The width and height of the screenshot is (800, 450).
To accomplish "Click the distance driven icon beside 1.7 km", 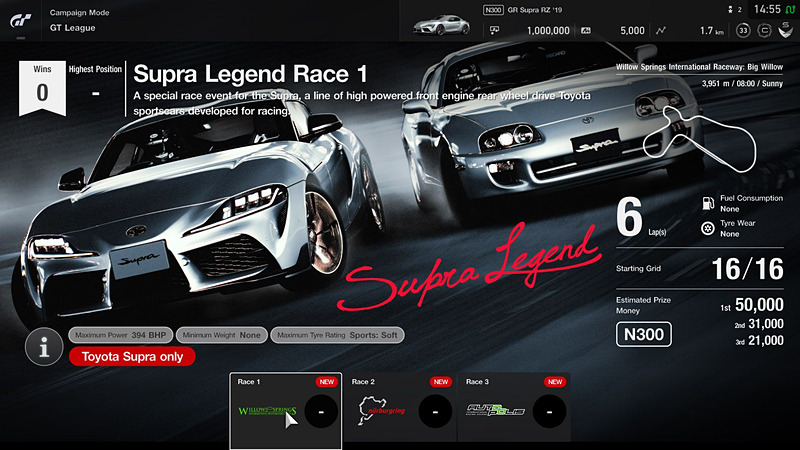I will (x=661, y=31).
